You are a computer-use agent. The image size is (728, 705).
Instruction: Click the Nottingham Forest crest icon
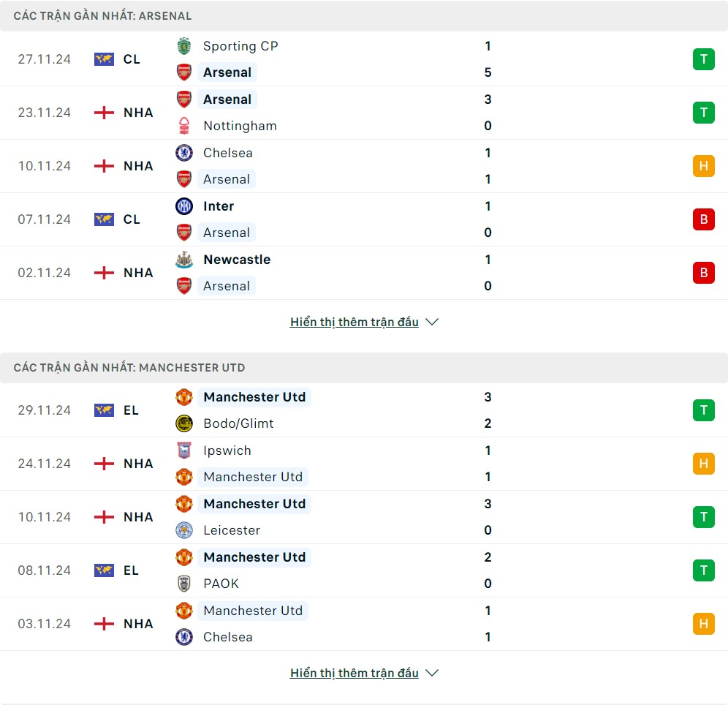coord(184,126)
